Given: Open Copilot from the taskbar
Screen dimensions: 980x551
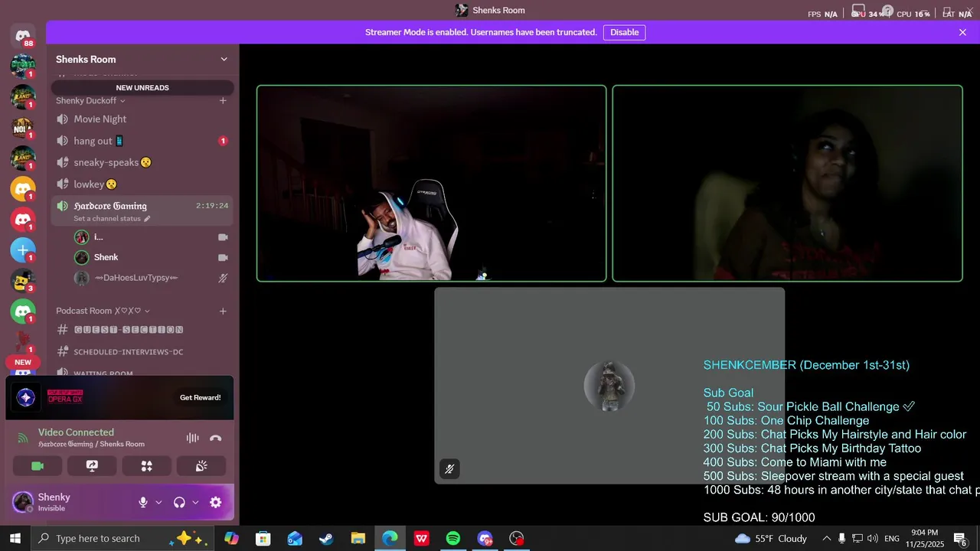Looking at the screenshot, I should coord(231,539).
